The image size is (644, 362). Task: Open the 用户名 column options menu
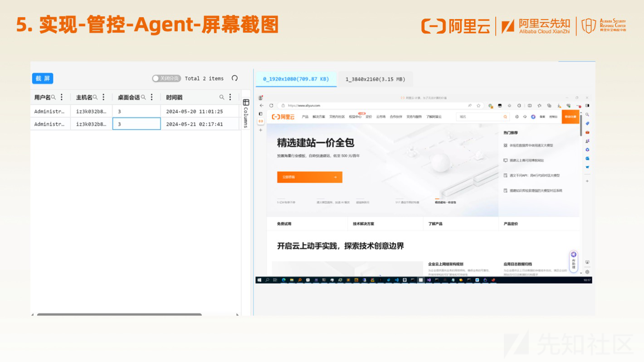pyautogui.click(x=62, y=97)
